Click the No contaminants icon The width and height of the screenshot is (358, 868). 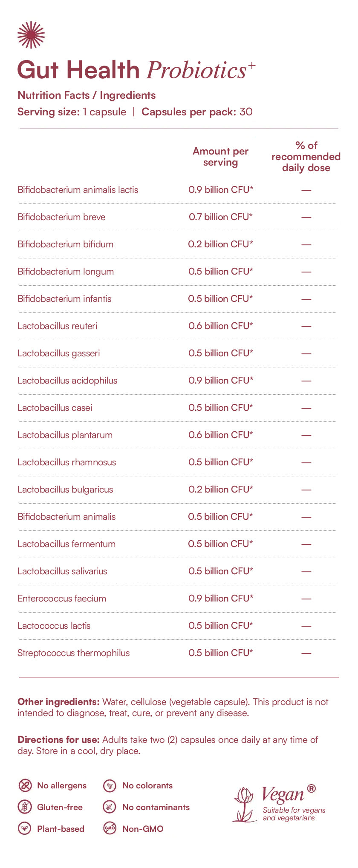point(110,807)
